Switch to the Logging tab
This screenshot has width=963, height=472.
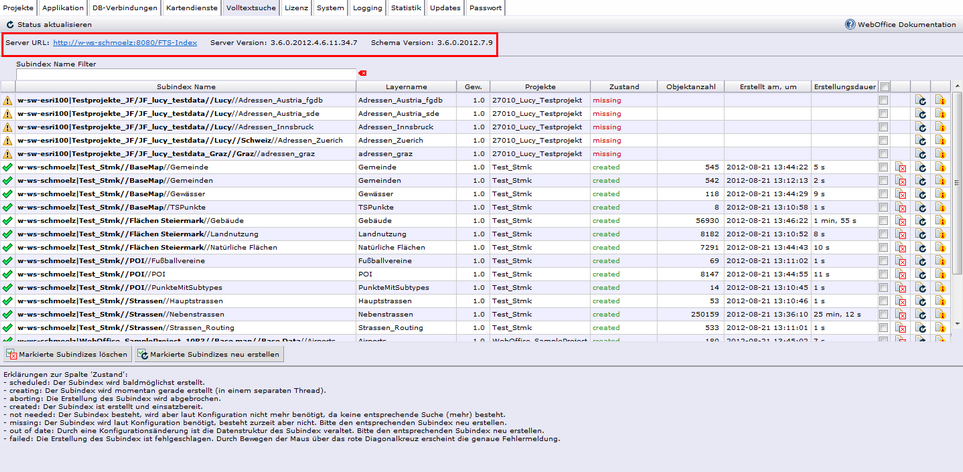(x=367, y=7)
